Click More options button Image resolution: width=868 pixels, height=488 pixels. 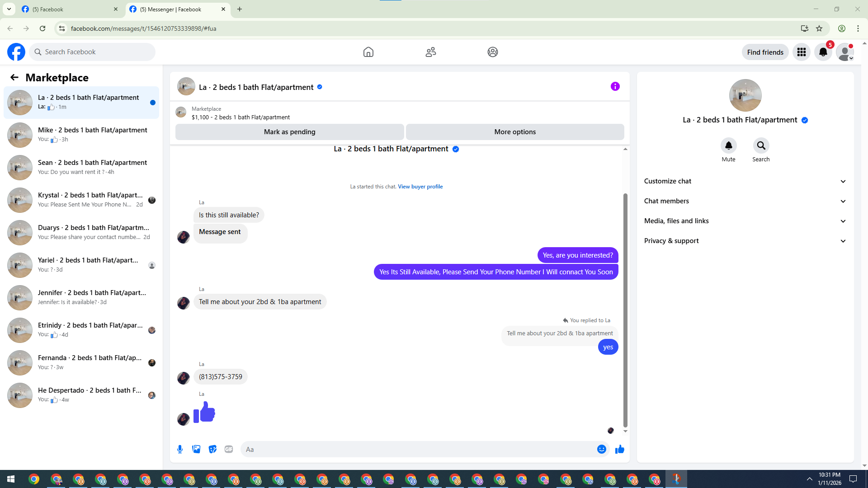pos(515,132)
